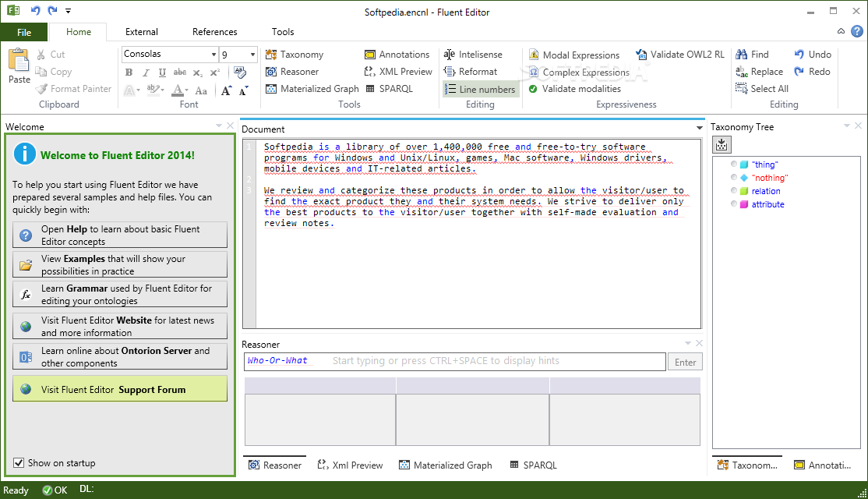Toggle Validate modalities option
This screenshot has width=868, height=499.
[574, 89]
